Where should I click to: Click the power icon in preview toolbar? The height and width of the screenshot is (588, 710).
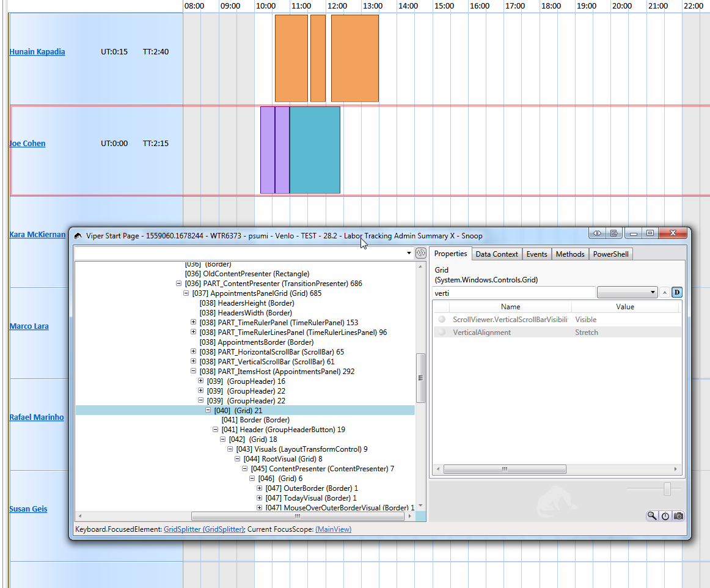pos(665,516)
